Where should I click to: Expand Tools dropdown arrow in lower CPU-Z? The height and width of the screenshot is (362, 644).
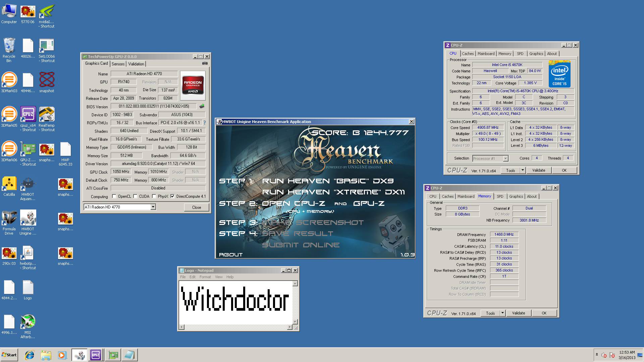[x=502, y=313]
